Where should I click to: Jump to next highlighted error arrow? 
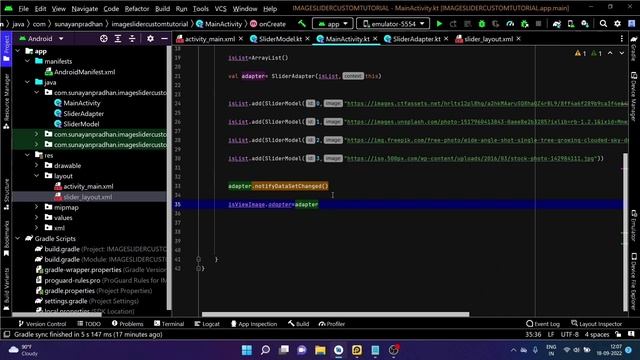pos(621,53)
